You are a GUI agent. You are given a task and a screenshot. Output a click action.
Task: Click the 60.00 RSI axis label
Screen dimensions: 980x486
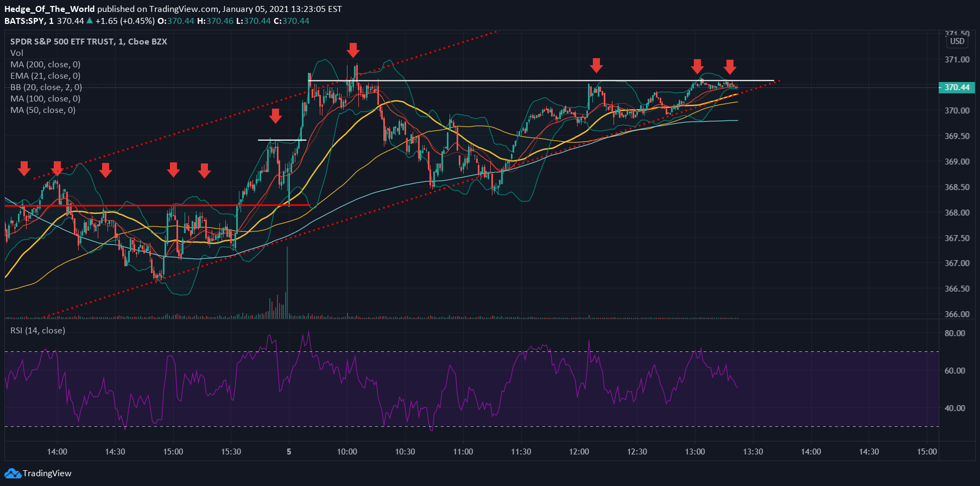tap(955, 370)
